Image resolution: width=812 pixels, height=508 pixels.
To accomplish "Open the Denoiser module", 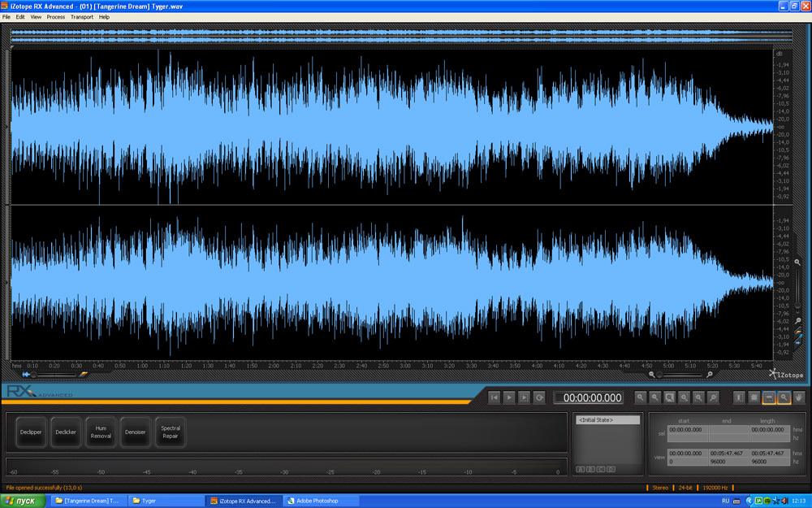I will coord(136,432).
